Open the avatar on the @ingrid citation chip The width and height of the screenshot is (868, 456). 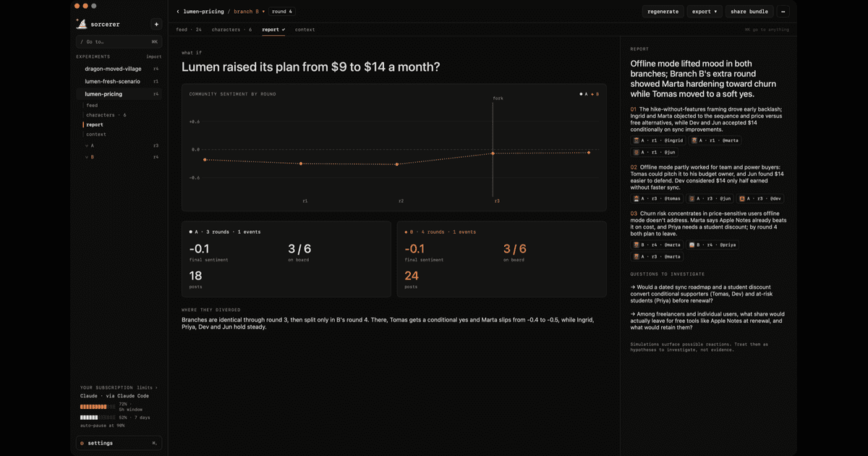pyautogui.click(x=637, y=140)
